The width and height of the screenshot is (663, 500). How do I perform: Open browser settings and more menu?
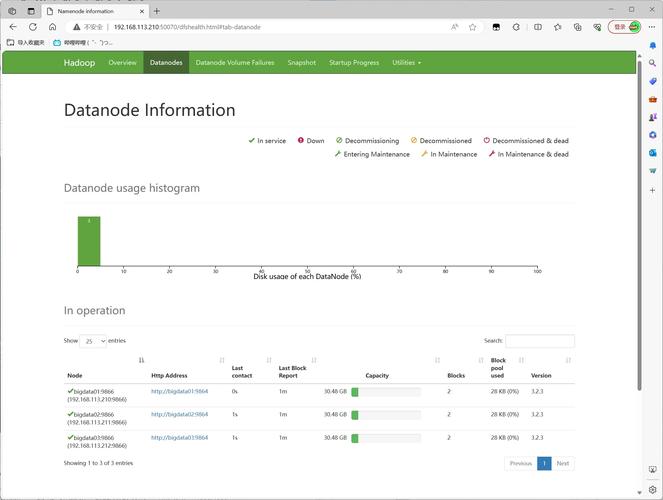click(x=652, y=27)
